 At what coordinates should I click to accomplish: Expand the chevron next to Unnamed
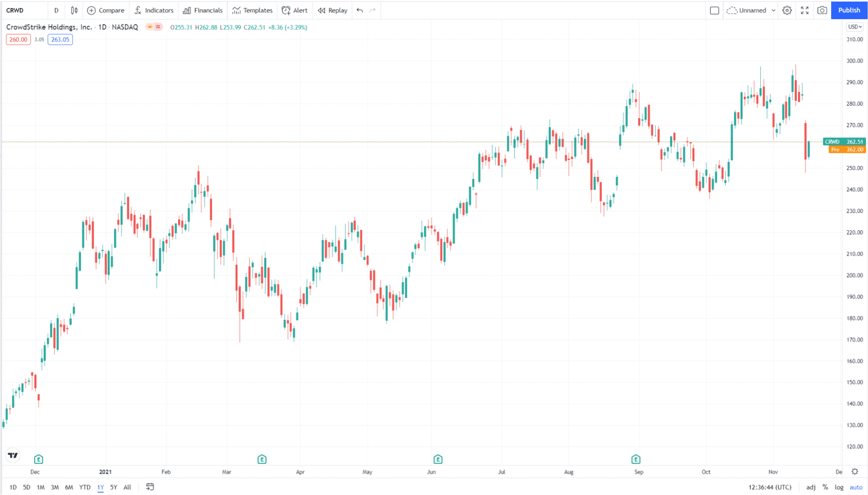(773, 10)
